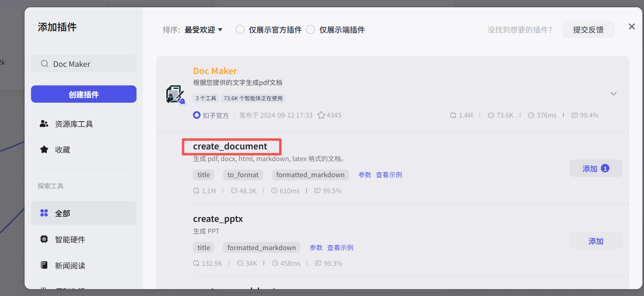The image size is (644, 296).
Task: Add the create_pptx tool
Action: pos(596,241)
